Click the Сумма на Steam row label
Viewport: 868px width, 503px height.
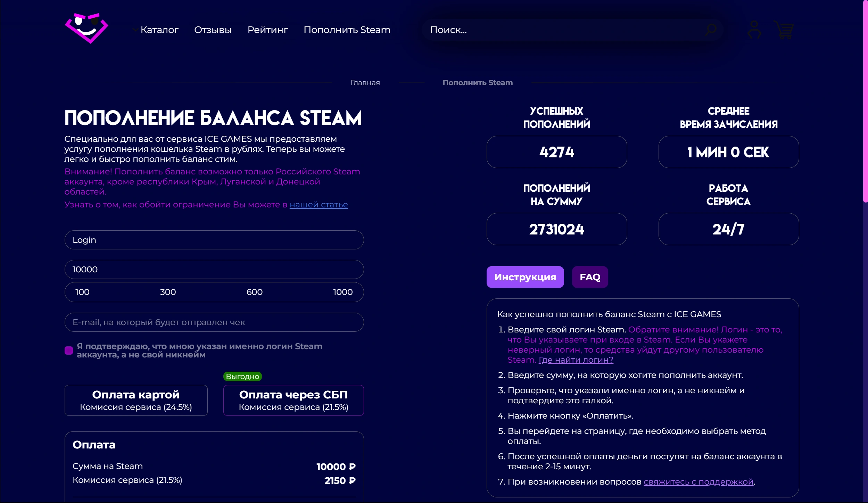108,466
